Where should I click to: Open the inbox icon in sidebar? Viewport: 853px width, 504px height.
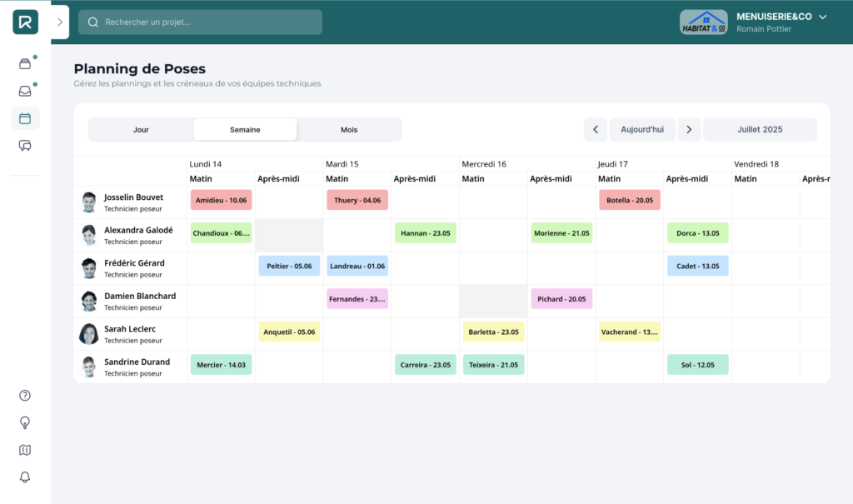pyautogui.click(x=25, y=91)
